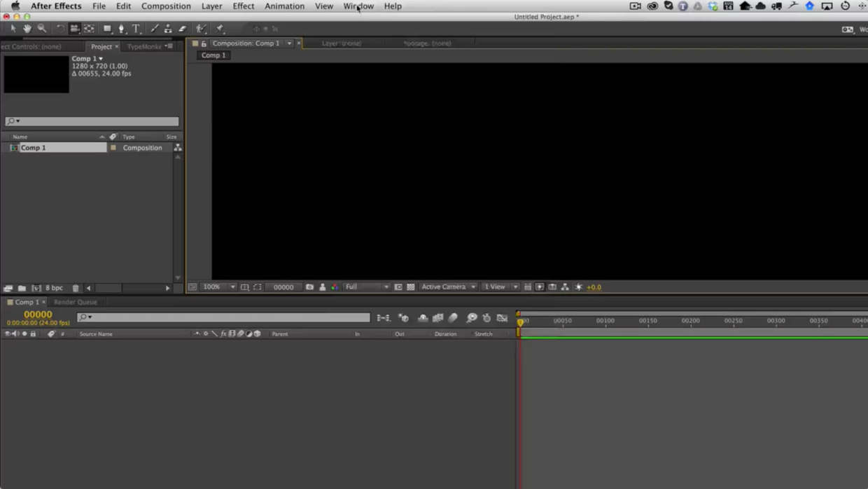Click the orange label swatch of Comp 1
The image size is (868, 489).
click(x=113, y=148)
